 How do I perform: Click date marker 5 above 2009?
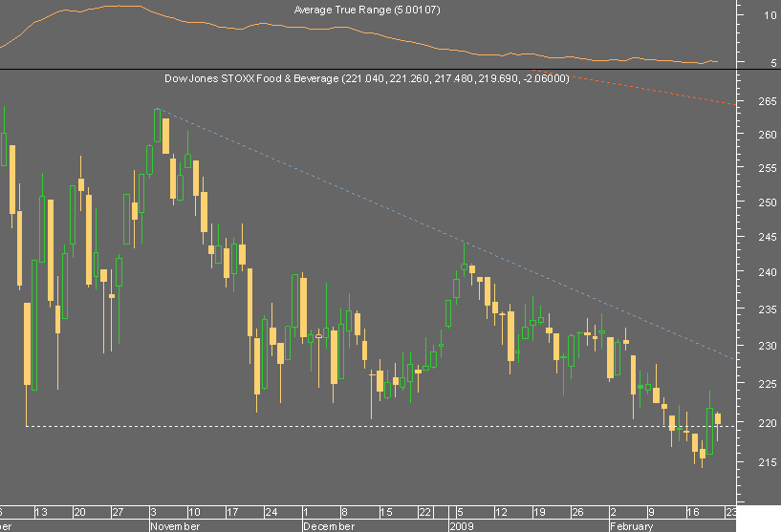pyautogui.click(x=460, y=512)
